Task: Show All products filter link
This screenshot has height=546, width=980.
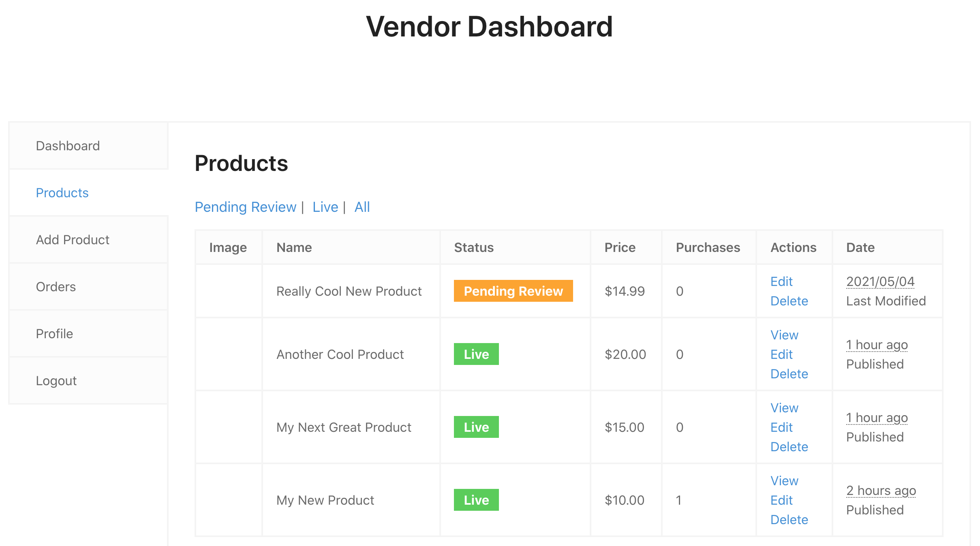Action: pos(362,207)
